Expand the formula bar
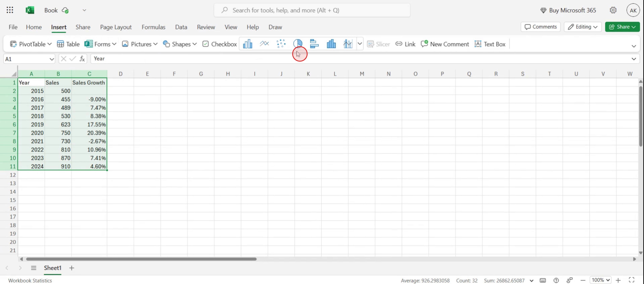The image size is (644, 284). coord(634,59)
